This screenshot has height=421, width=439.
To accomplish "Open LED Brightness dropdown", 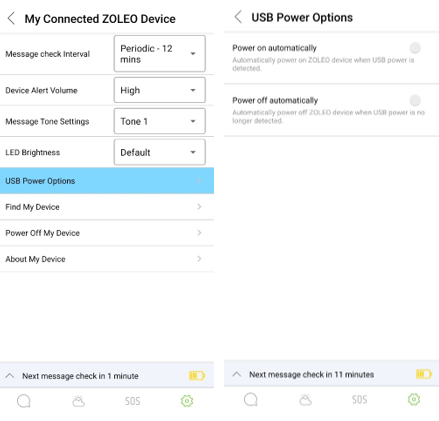I will [x=159, y=152].
